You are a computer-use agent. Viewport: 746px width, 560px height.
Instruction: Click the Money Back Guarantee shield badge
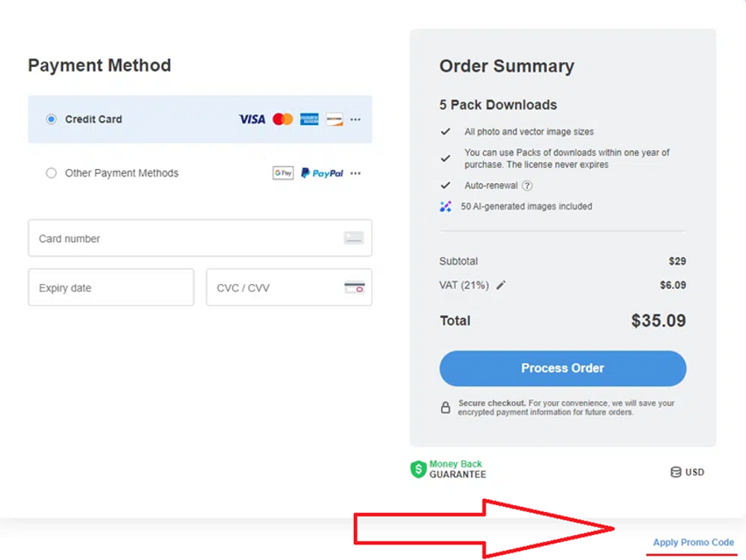click(419, 470)
